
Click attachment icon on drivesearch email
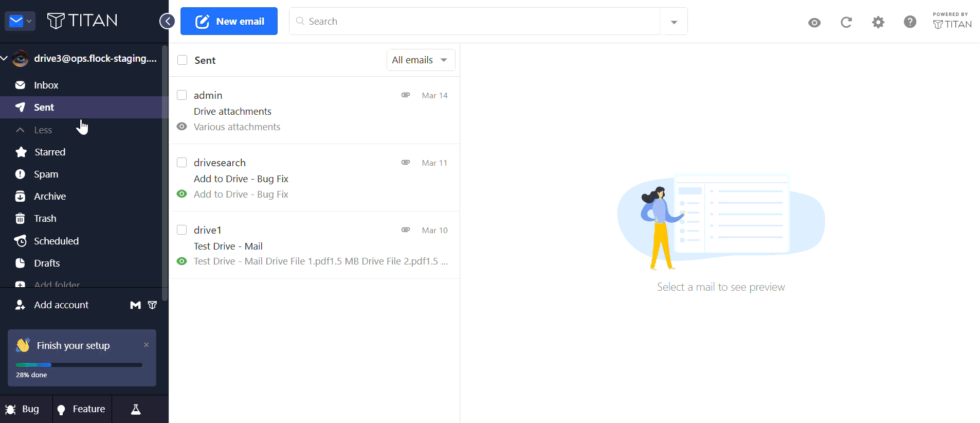point(406,162)
